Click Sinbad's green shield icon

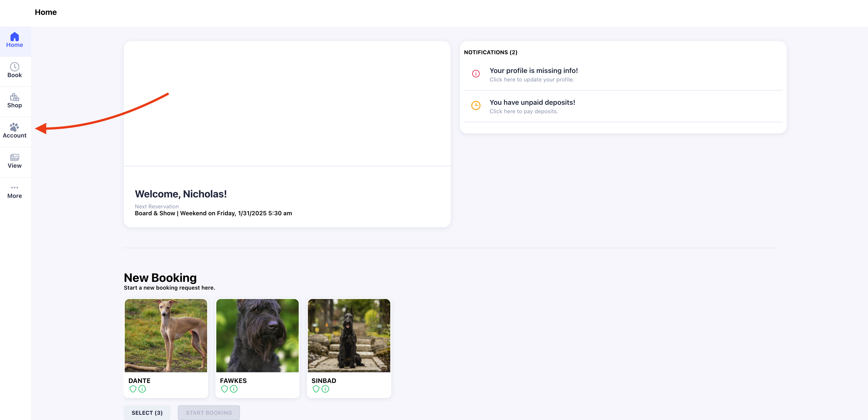click(316, 389)
